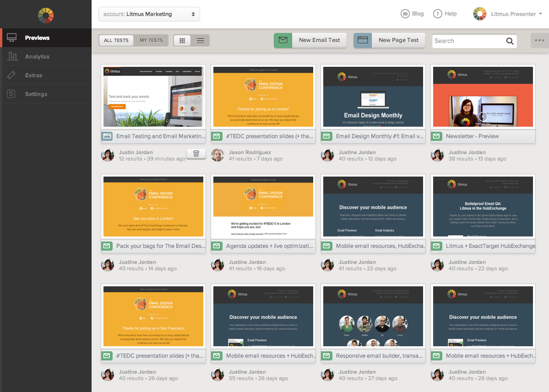Open the Pack your bags thumbnail
The width and height of the screenshot is (549, 392).
pos(153,207)
